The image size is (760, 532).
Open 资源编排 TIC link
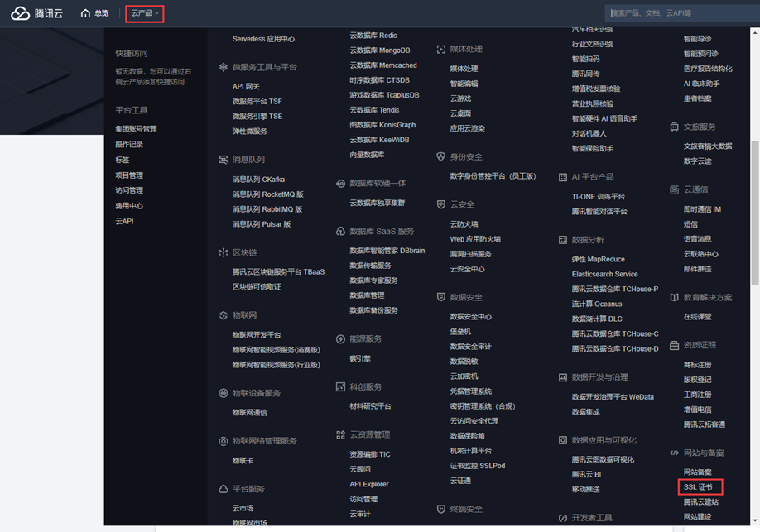coord(370,454)
